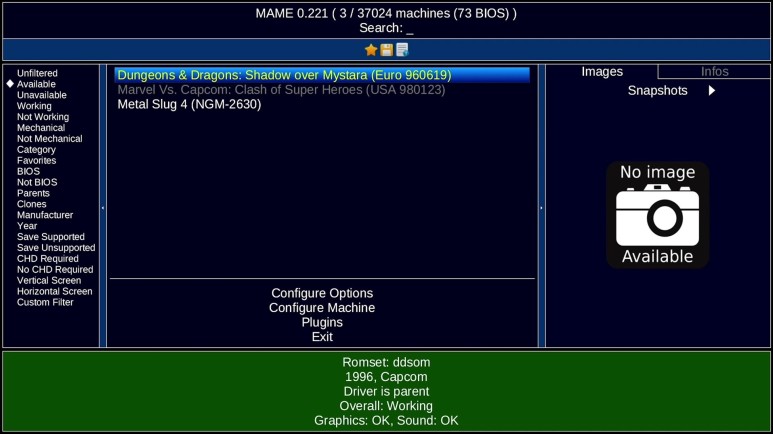Select the Save Unsupported filter
The image size is (773, 434).
[56, 248]
